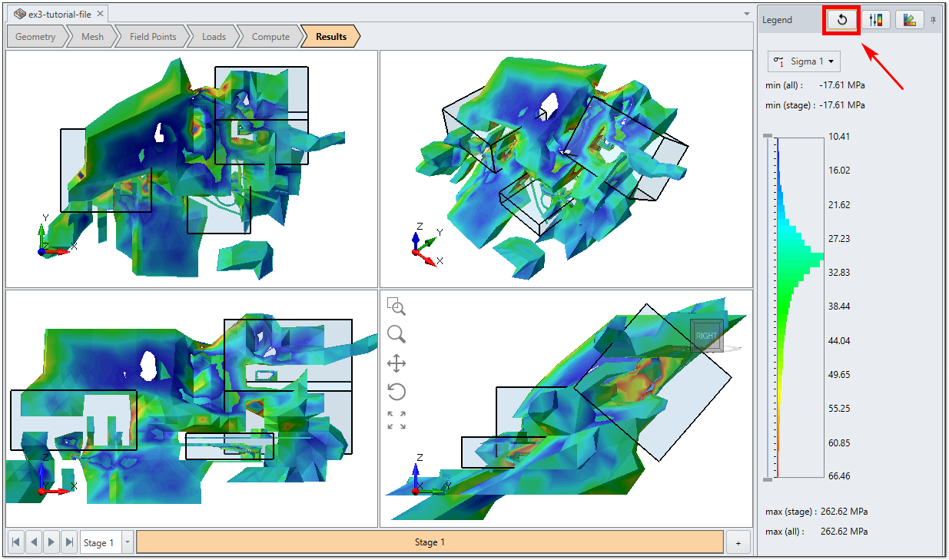Select the Pan tool

click(x=397, y=363)
